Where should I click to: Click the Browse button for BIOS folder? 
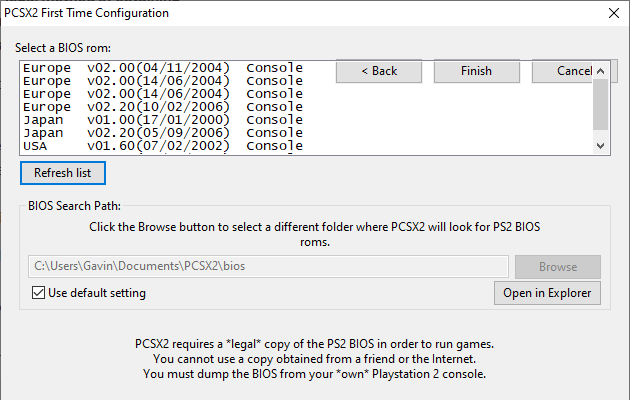[x=557, y=267]
